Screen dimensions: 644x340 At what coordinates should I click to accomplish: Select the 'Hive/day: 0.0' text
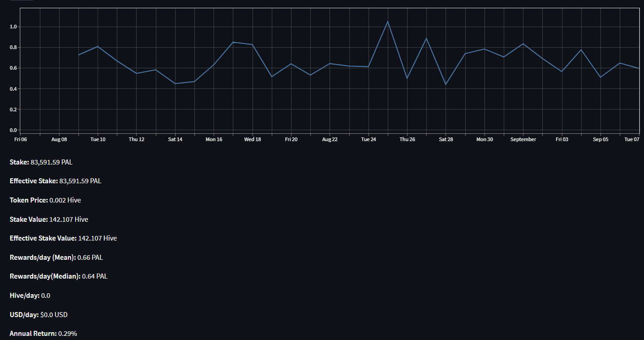[x=30, y=296]
